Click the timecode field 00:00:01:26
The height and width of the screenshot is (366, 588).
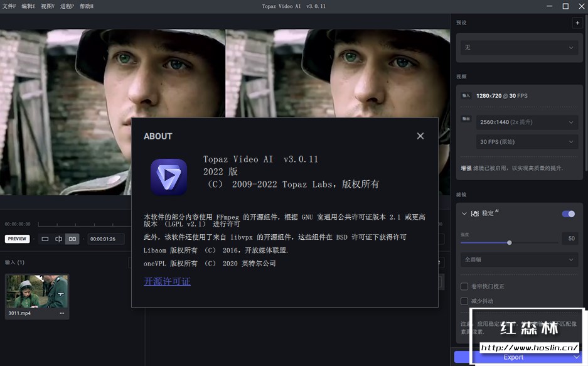coord(106,239)
